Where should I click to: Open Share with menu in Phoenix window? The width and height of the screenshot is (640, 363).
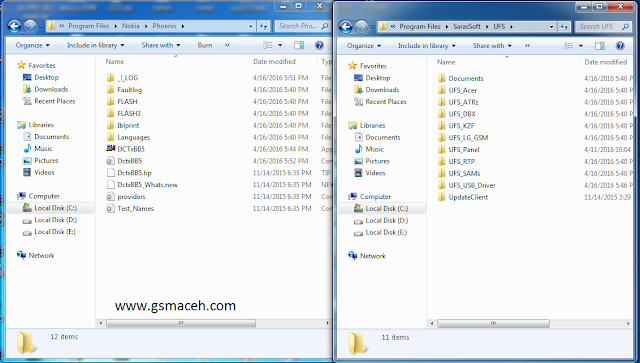pyautogui.click(x=161, y=45)
